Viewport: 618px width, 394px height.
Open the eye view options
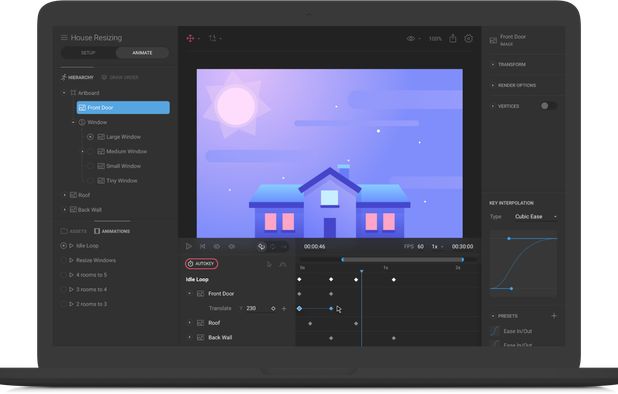[x=411, y=39]
